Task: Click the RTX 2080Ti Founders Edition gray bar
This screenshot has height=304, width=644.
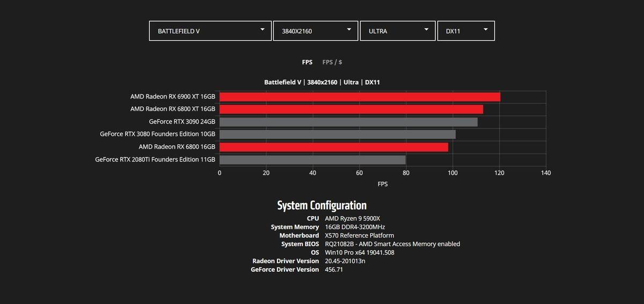Action: click(x=313, y=159)
